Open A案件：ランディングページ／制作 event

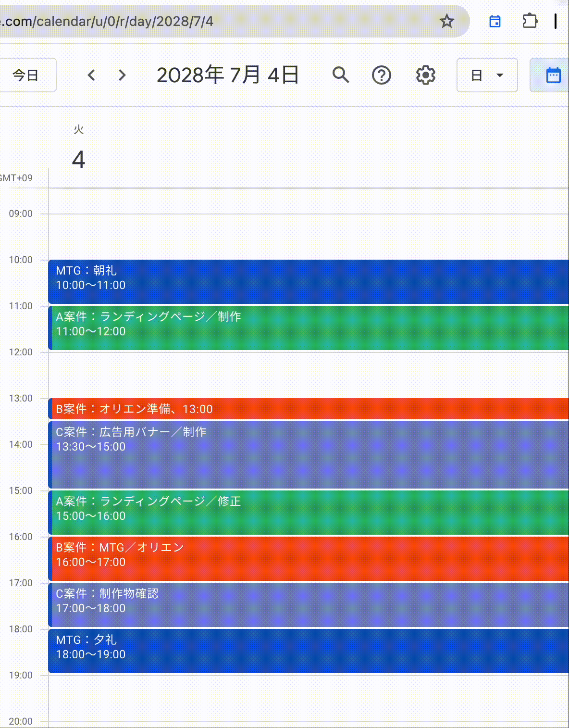tap(309, 328)
